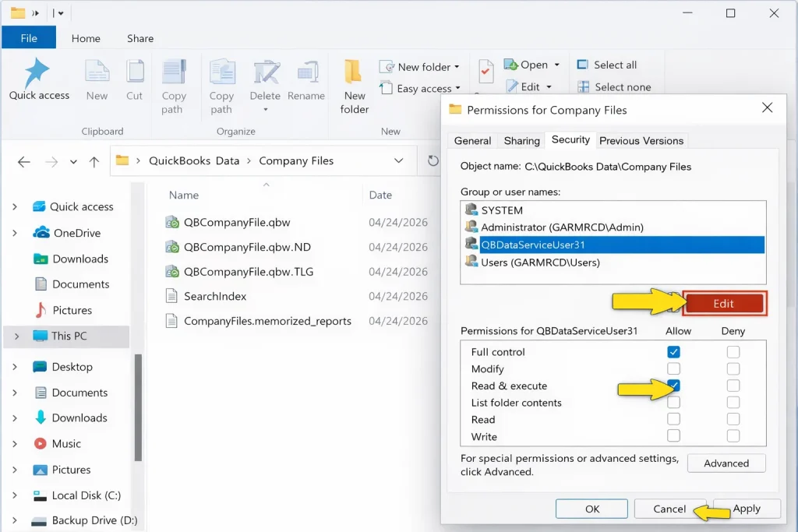The image size is (798, 532).
Task: Click the Delete icon in Organize group
Action: pos(266,72)
